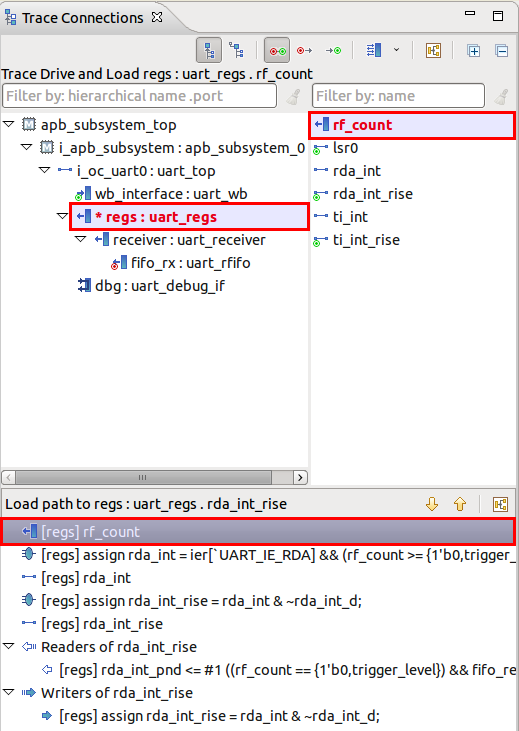Collapse the receiver : uart_receiver node
Image resolution: width=519 pixels, height=731 pixels.
[81, 239]
